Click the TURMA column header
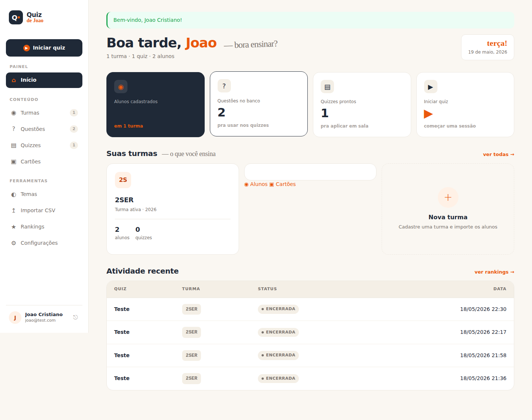 point(191,289)
